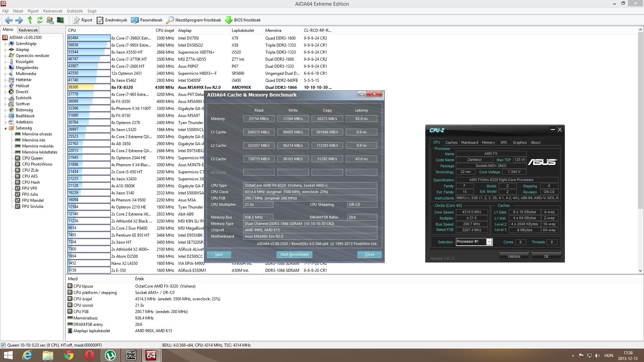Expand the Megjelenítés tree node
Screen dimensions: 644x362
(x=5, y=68)
